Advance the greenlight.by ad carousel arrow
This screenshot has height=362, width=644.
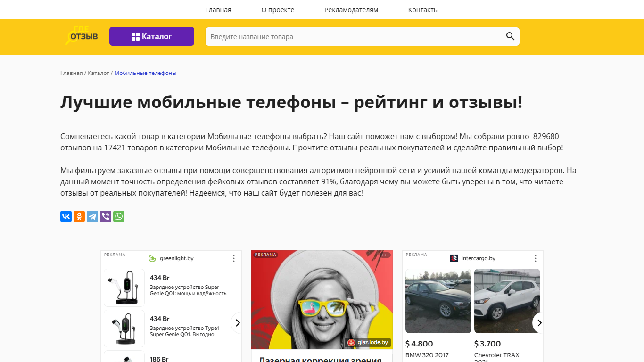coord(237,323)
